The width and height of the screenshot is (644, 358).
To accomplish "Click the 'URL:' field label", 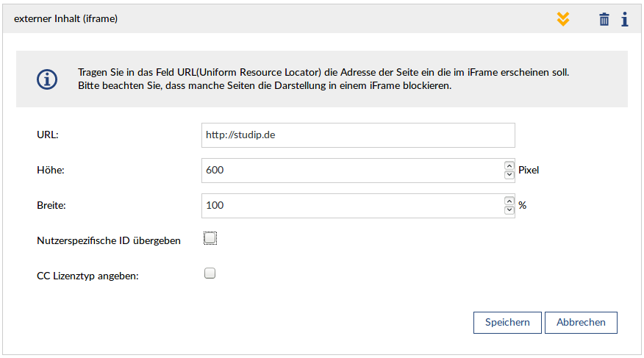I will (x=47, y=135).
